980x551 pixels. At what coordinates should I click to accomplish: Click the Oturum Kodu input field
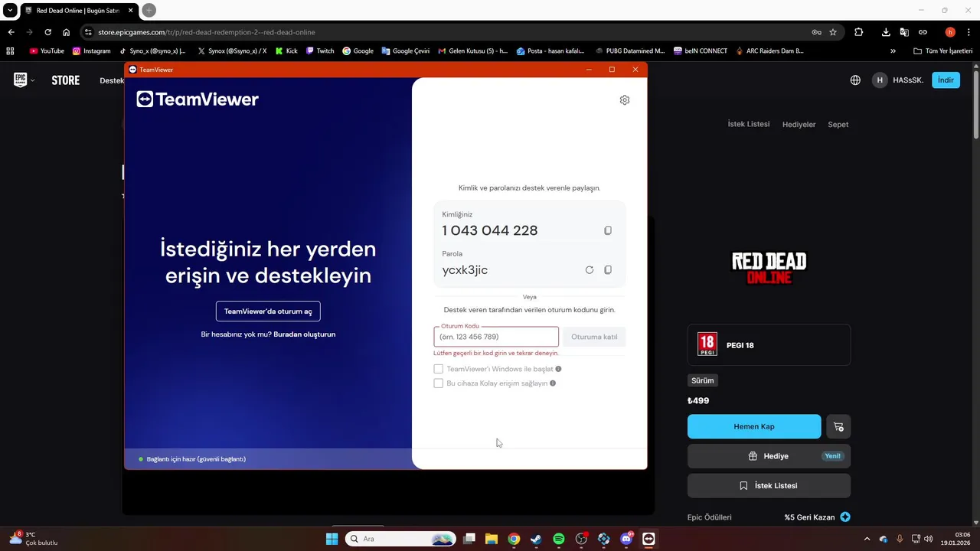[x=496, y=337]
